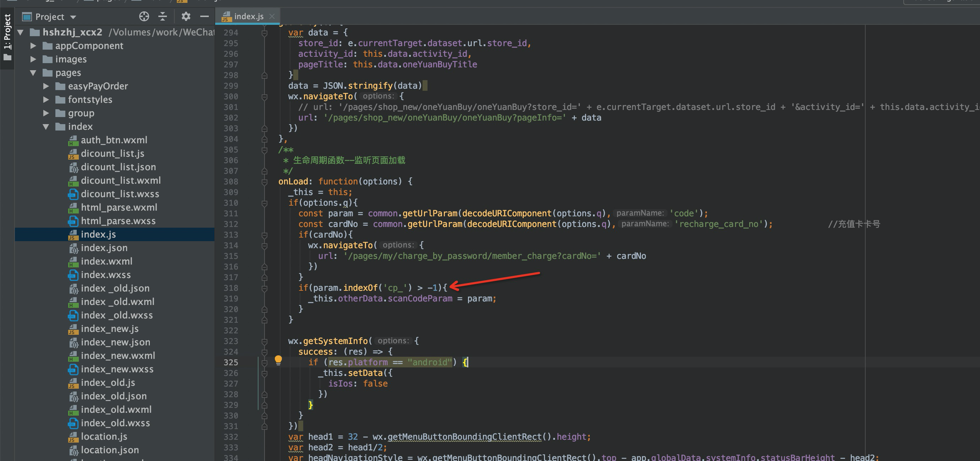
Task: Collapse the index folder
Action: click(46, 127)
